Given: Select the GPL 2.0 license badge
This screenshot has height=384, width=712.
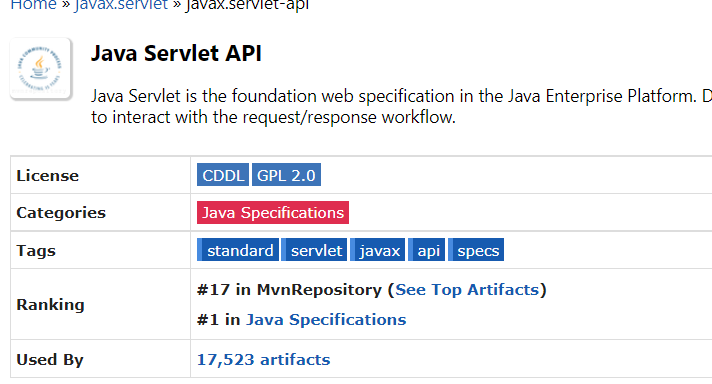Looking at the screenshot, I should click(286, 175).
